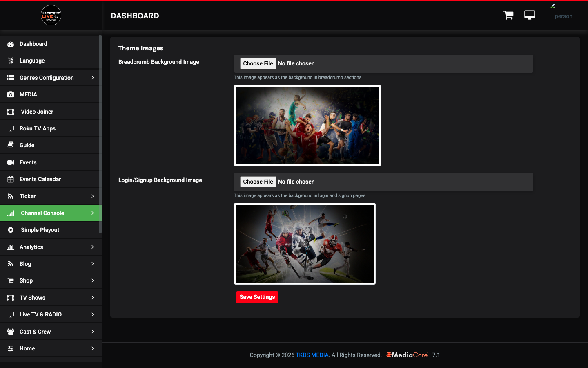Expand the Ticker submenu chevron

click(93, 196)
